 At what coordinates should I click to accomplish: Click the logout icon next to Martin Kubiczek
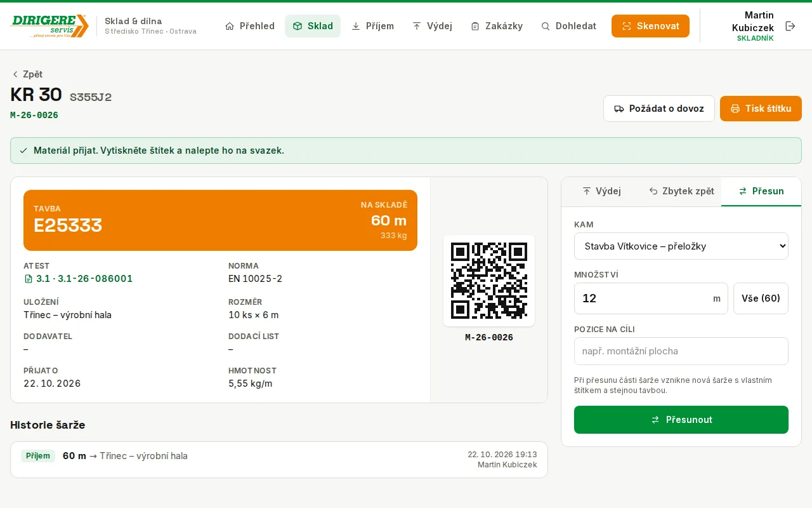[x=790, y=26]
